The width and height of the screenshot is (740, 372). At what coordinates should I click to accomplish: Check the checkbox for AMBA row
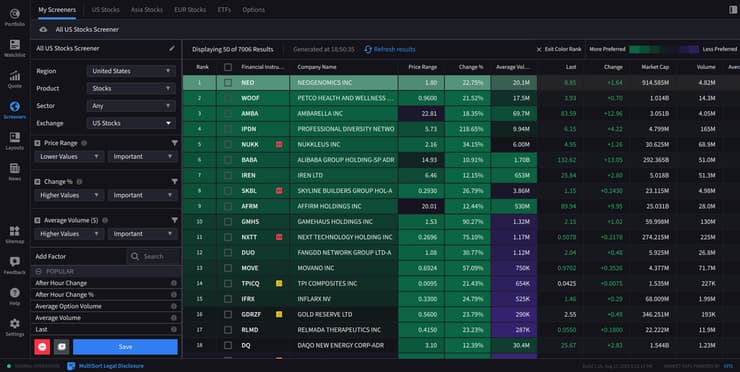[228, 114]
